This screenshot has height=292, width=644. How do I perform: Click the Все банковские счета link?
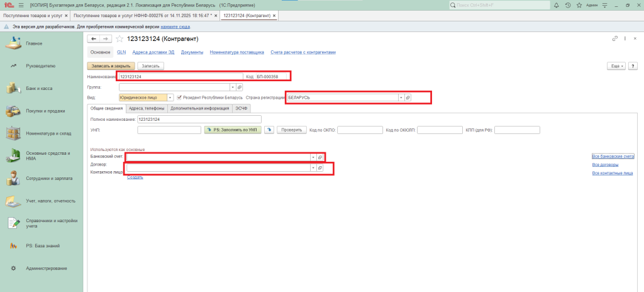tap(613, 156)
